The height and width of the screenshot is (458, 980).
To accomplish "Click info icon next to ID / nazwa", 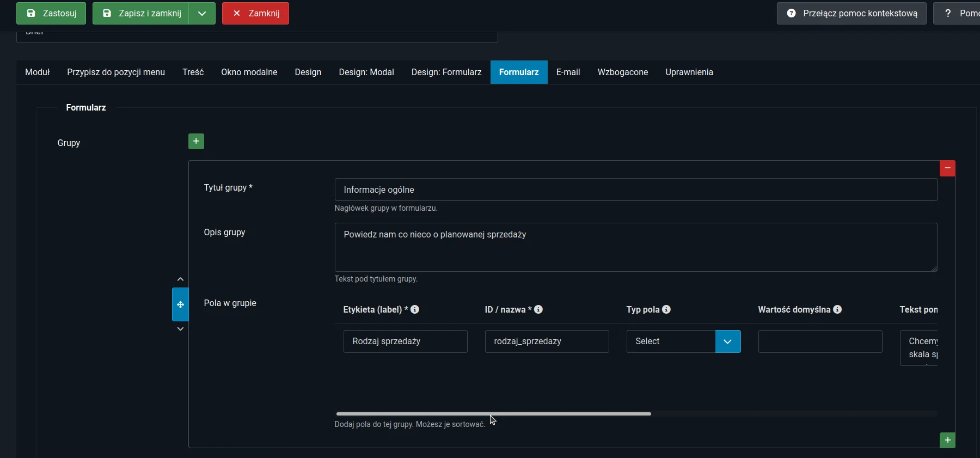I will (x=538, y=309).
